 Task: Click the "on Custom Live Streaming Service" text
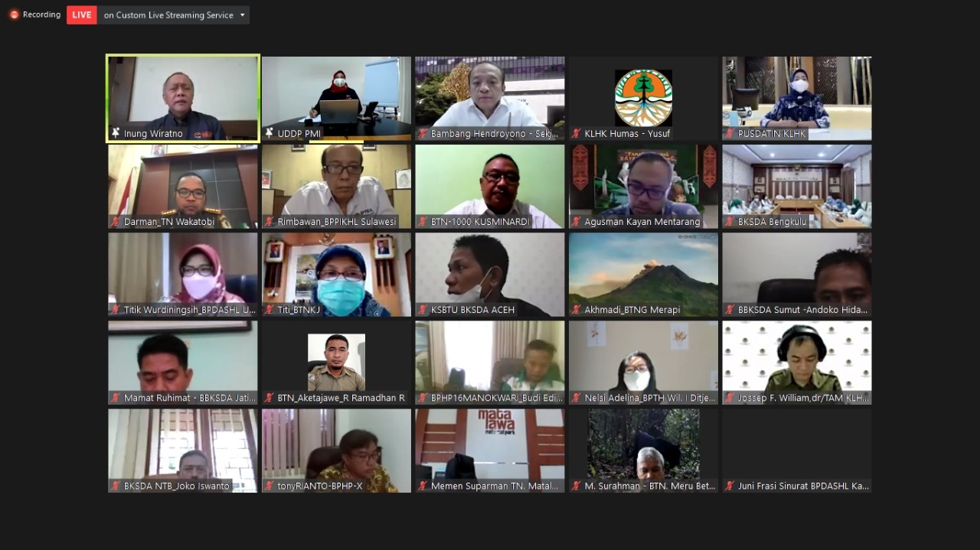pos(168,15)
